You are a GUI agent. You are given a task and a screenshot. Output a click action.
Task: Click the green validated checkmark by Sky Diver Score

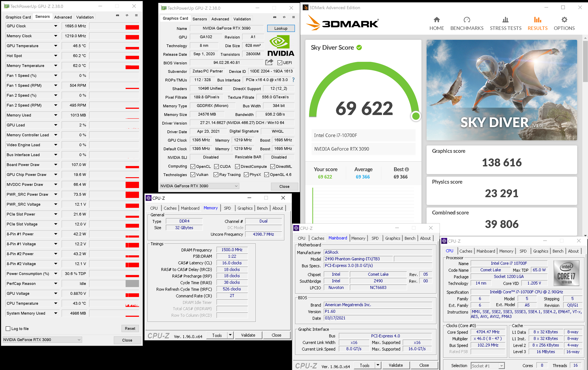pos(359,48)
